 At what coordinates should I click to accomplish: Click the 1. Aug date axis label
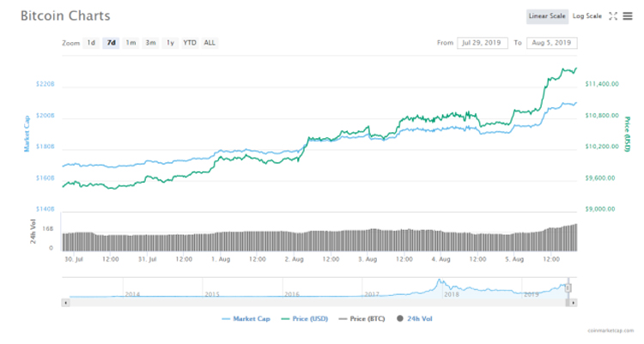[221, 259]
